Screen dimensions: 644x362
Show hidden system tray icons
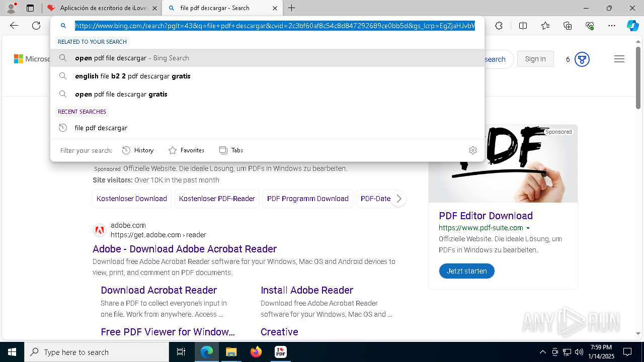pos(542,352)
